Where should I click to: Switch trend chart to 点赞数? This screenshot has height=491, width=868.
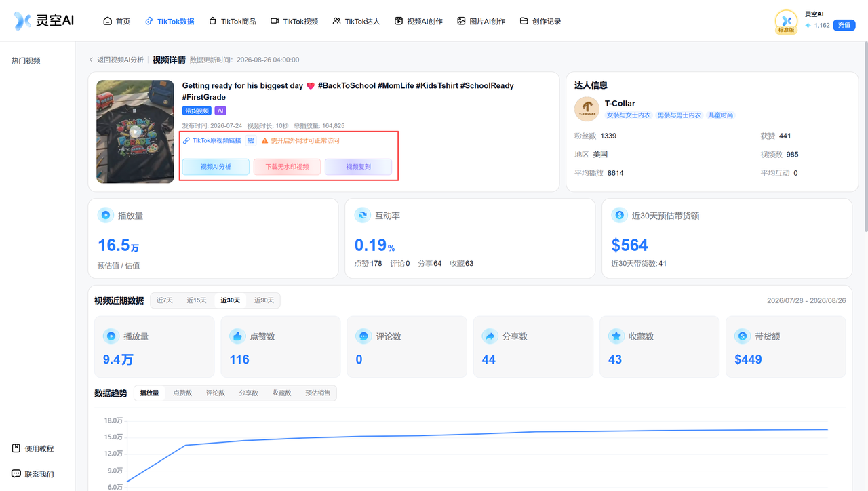pos(182,393)
